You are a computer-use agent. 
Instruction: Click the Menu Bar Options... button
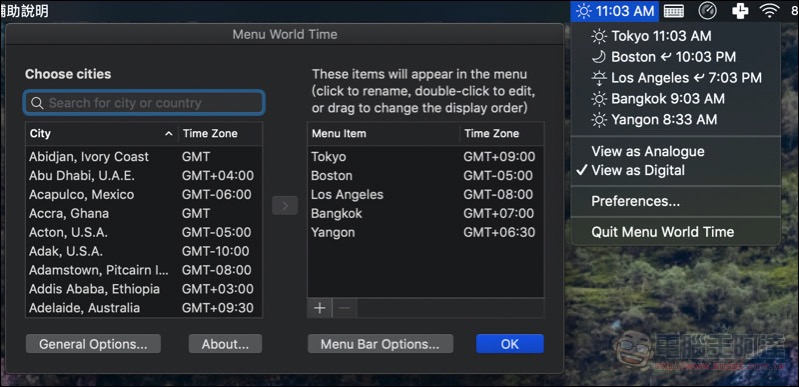tap(380, 344)
